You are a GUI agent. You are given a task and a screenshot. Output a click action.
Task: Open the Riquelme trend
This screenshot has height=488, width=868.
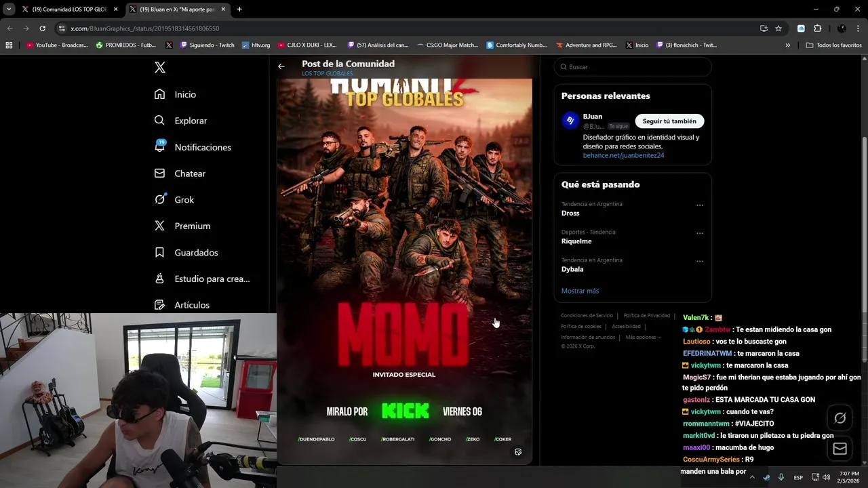click(576, 241)
